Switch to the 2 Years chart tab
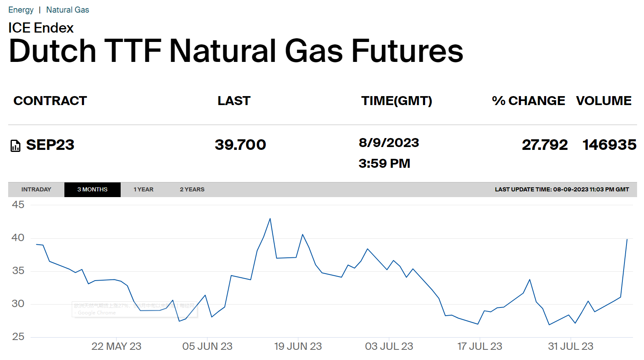The height and width of the screenshot is (360, 644). pos(192,189)
